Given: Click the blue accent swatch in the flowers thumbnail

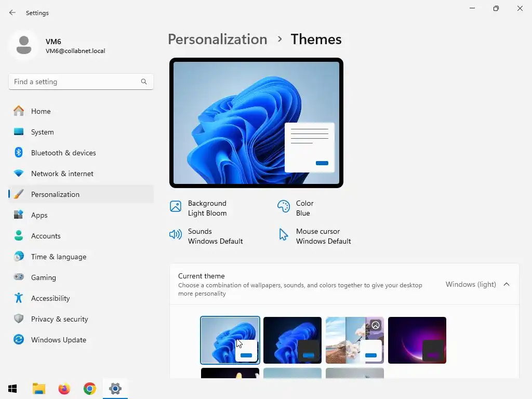Looking at the screenshot, I should (x=371, y=355).
